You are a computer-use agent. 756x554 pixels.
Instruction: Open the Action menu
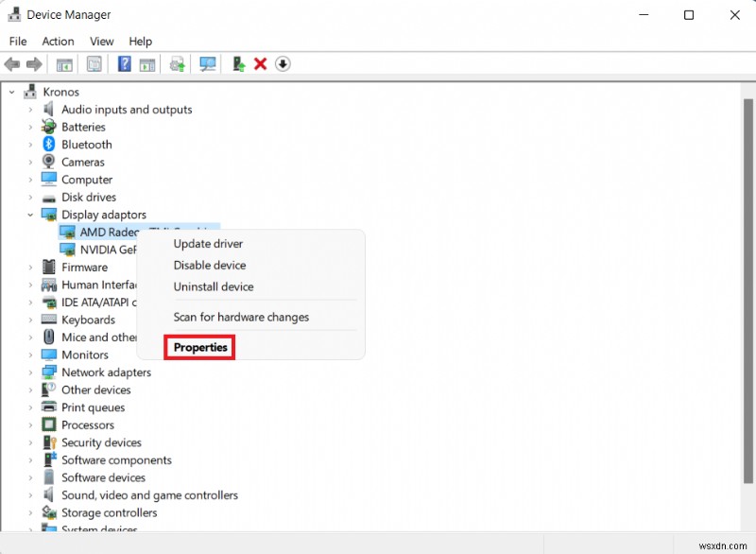tap(58, 41)
